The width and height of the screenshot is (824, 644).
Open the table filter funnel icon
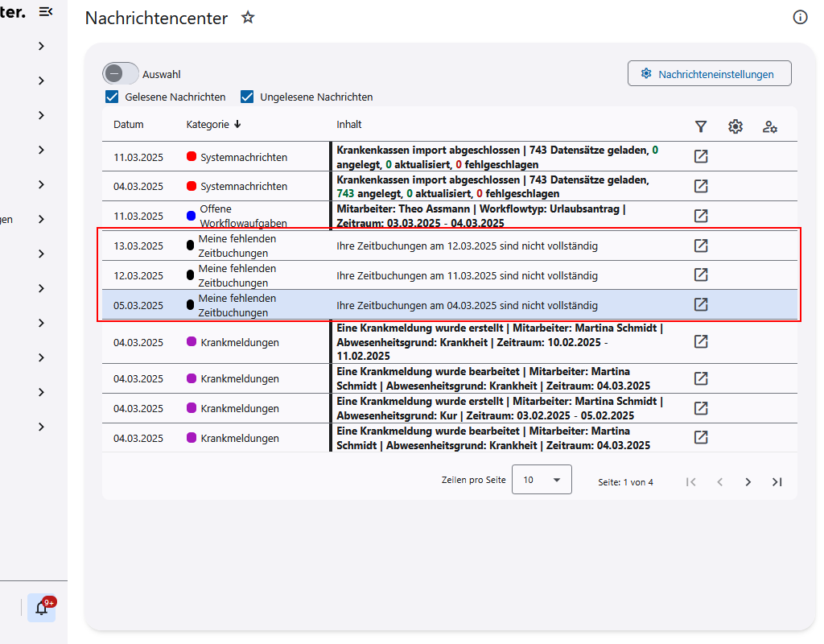pos(701,126)
